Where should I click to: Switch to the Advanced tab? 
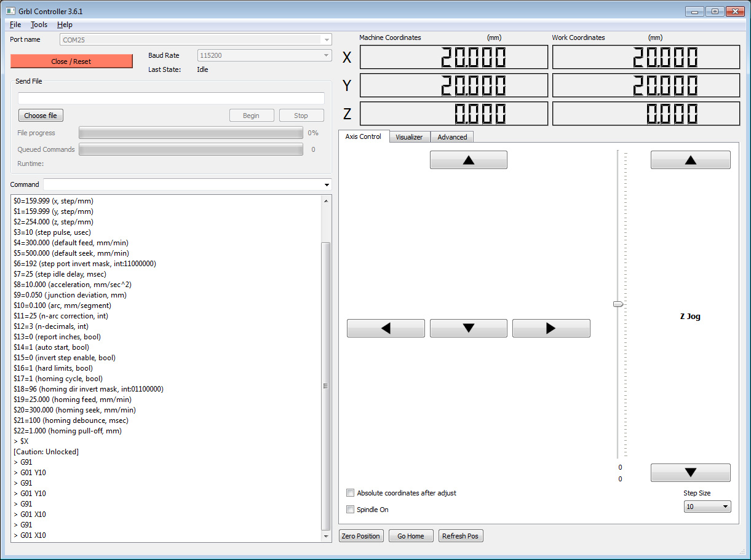tap(452, 137)
